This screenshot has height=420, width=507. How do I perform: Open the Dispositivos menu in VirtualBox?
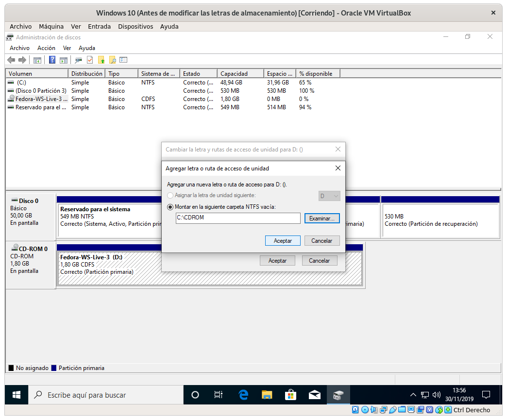[135, 26]
